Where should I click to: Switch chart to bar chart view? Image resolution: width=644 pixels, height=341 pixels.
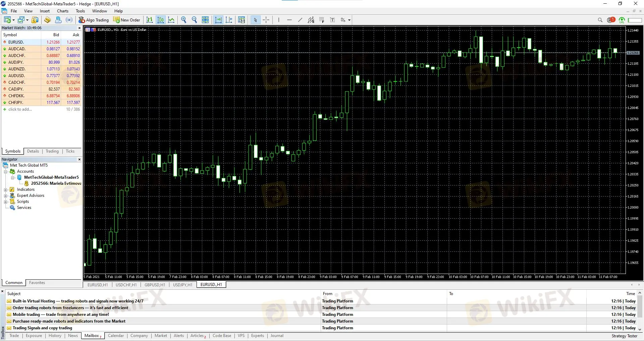click(x=150, y=20)
